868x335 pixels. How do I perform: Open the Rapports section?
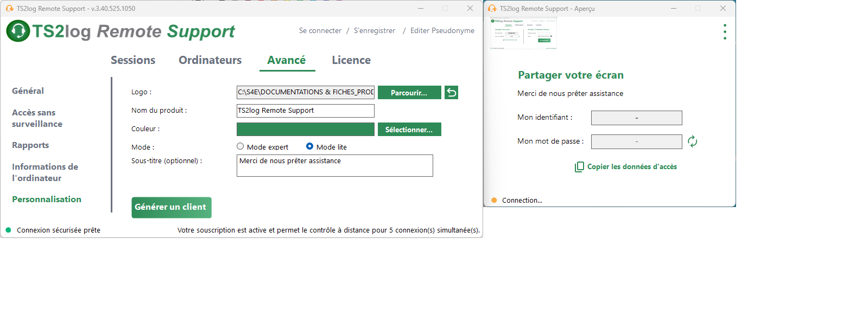tap(30, 145)
